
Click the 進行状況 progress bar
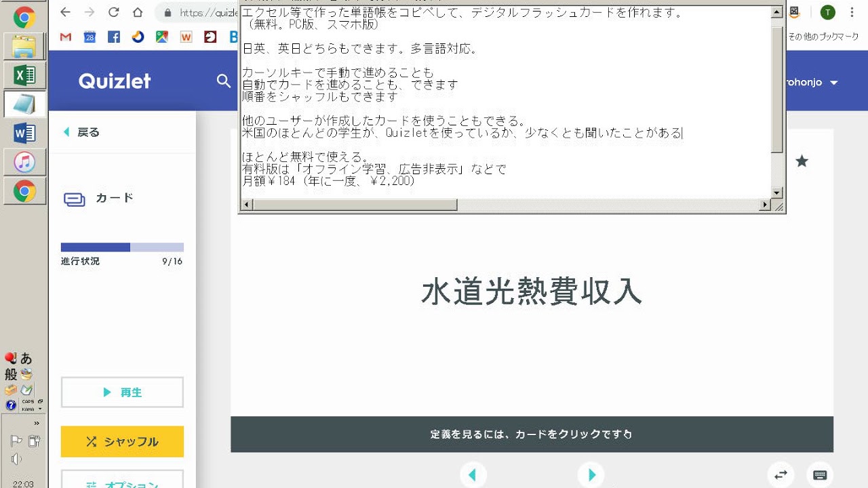(x=122, y=247)
